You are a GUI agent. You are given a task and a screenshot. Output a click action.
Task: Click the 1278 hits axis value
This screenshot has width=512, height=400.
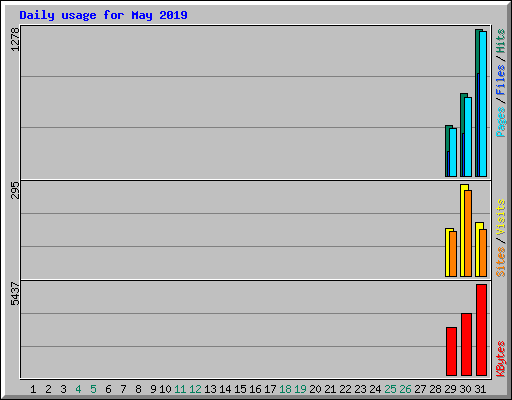(15, 39)
